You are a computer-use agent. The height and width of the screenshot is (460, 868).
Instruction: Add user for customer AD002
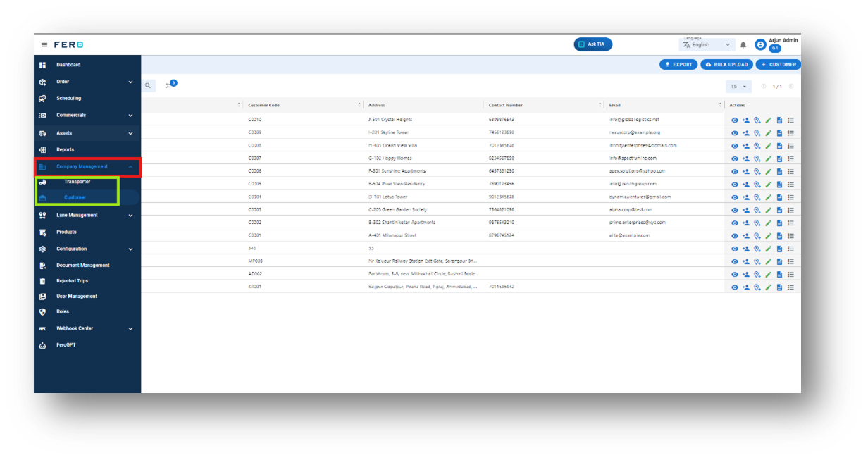tap(745, 274)
